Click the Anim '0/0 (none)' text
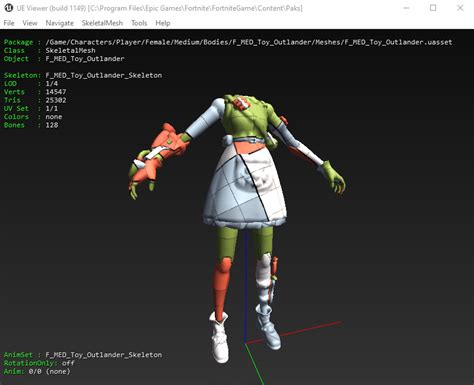 click(x=49, y=371)
